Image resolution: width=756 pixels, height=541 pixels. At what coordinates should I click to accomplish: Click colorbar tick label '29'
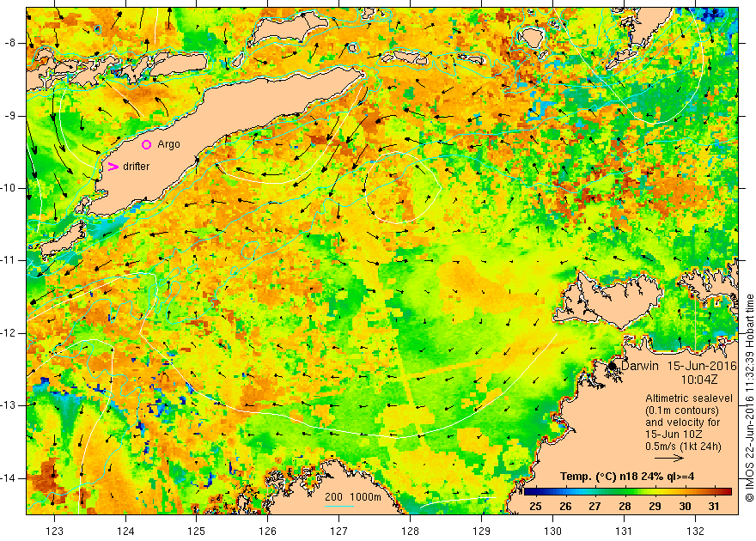click(x=655, y=507)
